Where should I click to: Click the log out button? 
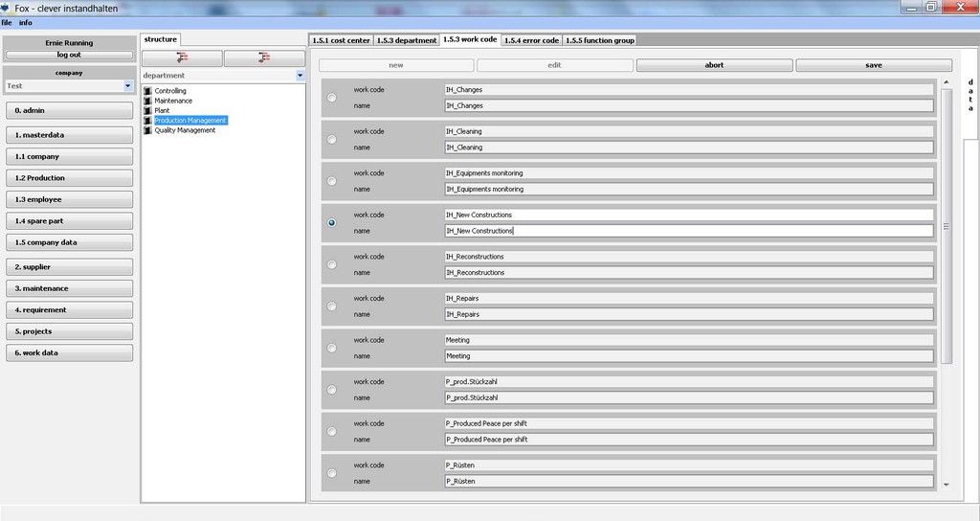tap(69, 55)
